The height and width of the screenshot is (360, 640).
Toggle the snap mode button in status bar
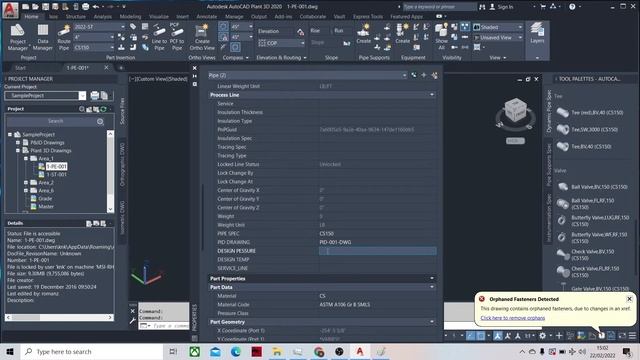click(481, 336)
